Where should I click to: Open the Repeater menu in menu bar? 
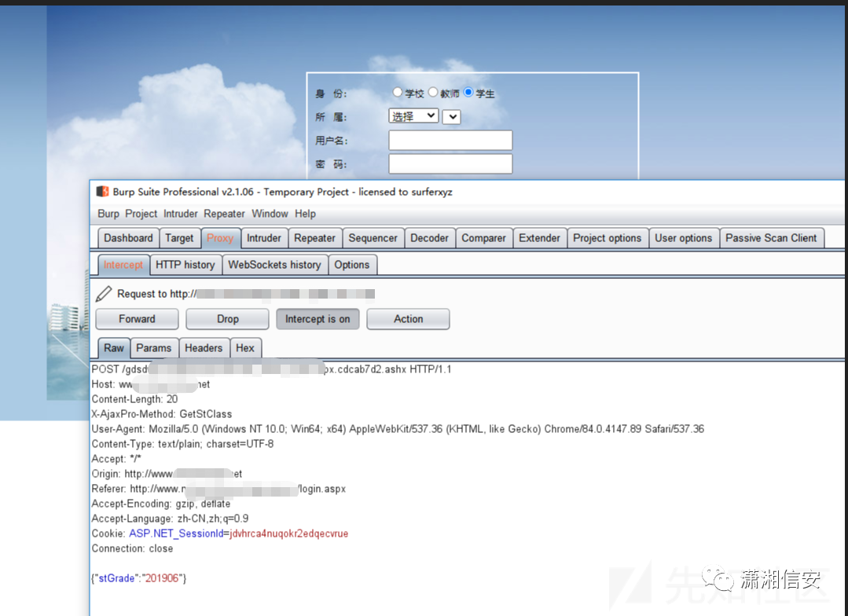225,214
